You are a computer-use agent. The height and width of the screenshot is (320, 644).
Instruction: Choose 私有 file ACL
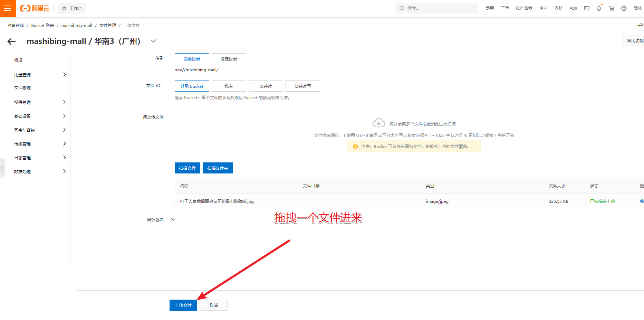coord(229,86)
